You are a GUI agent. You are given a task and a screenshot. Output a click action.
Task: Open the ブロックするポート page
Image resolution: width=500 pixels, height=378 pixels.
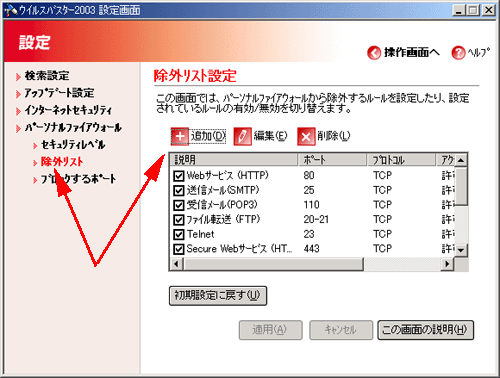pos(78,179)
